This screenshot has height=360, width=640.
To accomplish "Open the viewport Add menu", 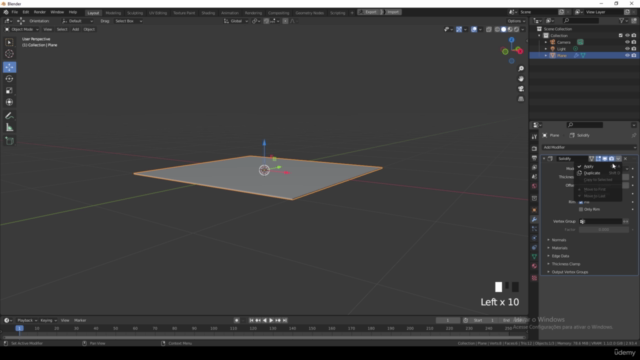I will tap(76, 29).
